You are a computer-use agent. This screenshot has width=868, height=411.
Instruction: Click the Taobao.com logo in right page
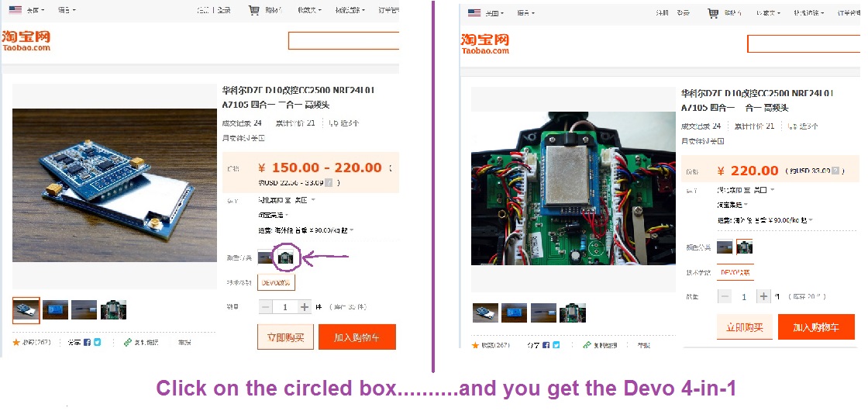tap(485, 43)
